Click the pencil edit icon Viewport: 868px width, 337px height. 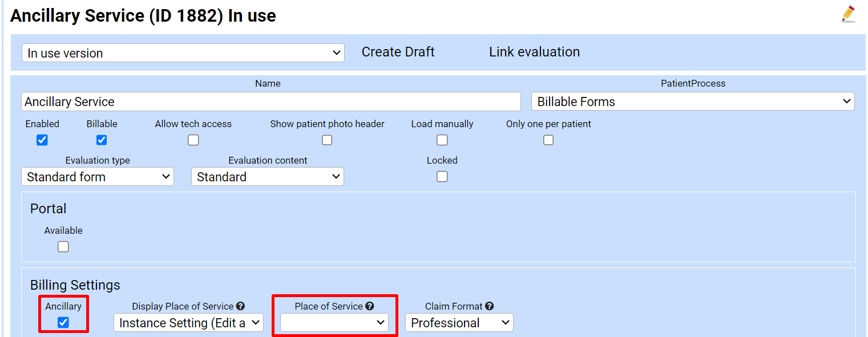pos(848,14)
